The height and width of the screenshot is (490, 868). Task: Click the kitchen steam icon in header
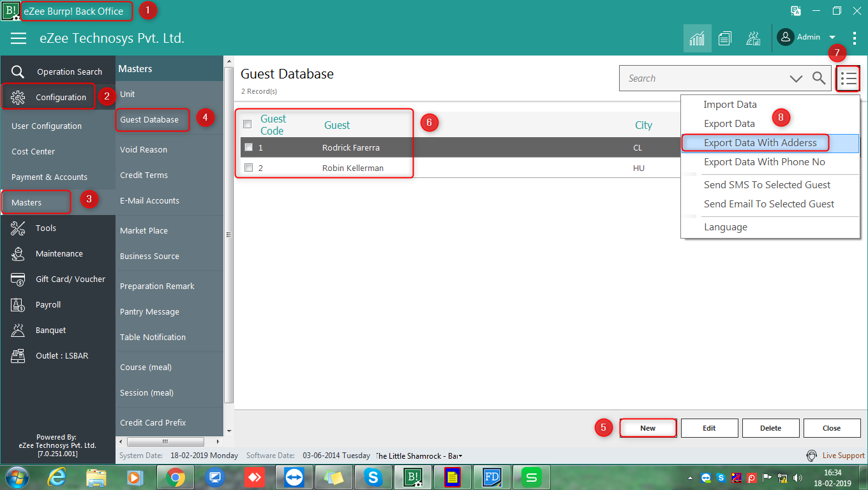tap(752, 38)
